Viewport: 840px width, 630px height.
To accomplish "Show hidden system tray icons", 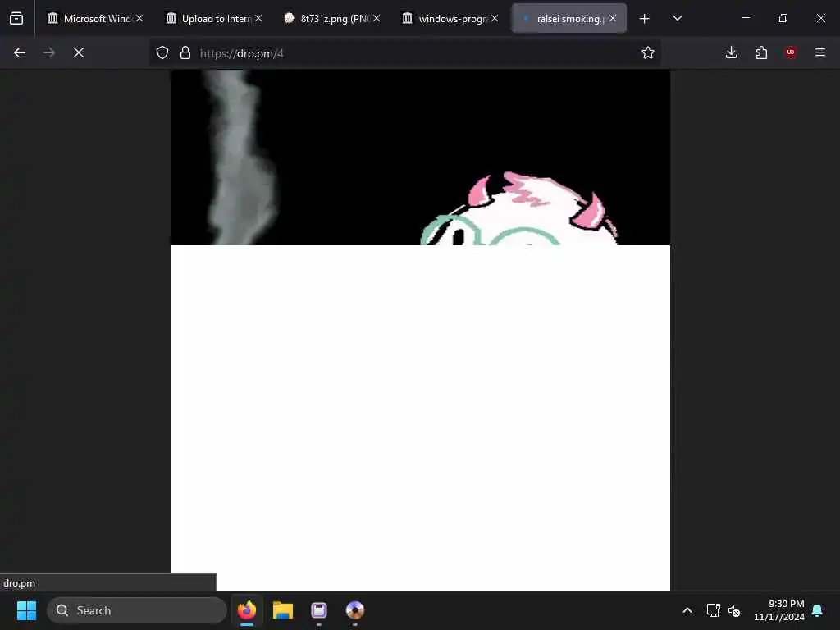I will pos(687,610).
